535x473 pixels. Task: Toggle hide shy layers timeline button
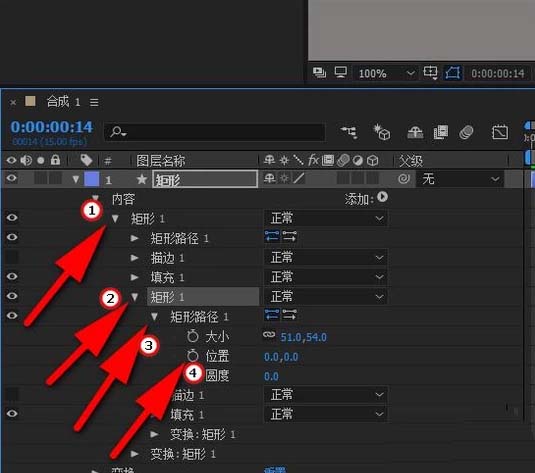coord(415,132)
